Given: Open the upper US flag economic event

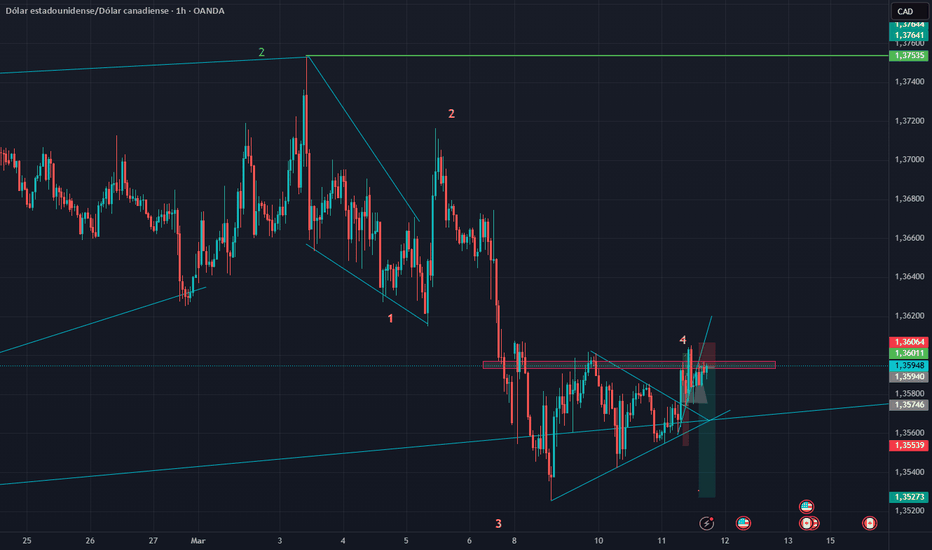Looking at the screenshot, I should 806,507.
